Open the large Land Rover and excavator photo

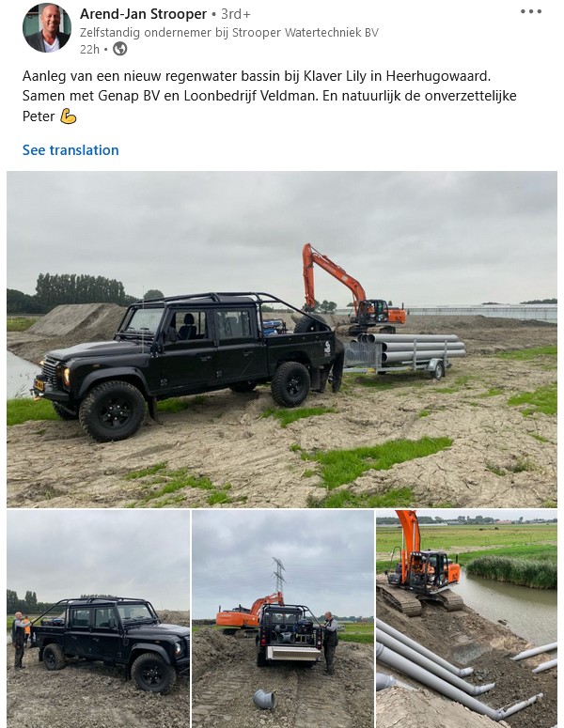pyautogui.click(x=282, y=339)
